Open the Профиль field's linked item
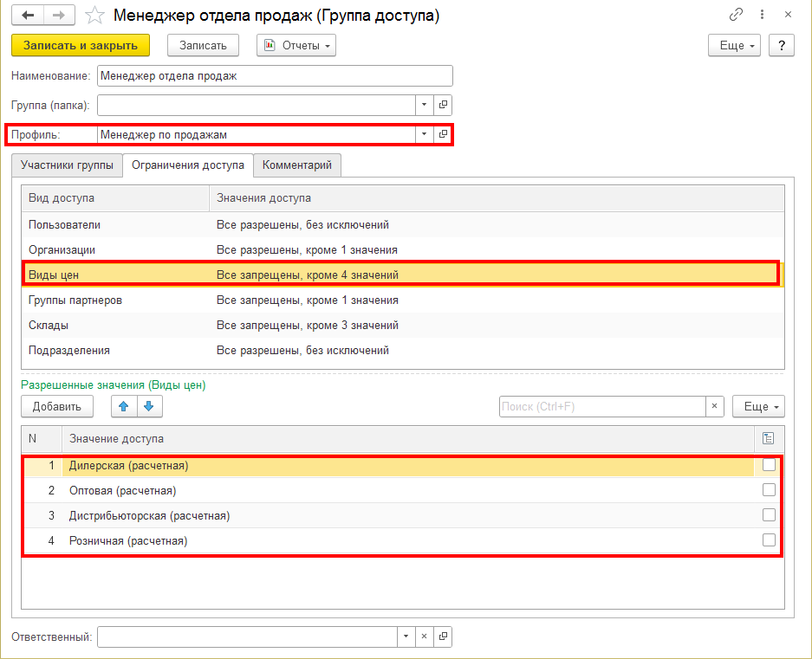Viewport: 812px width, 659px height. [x=443, y=134]
